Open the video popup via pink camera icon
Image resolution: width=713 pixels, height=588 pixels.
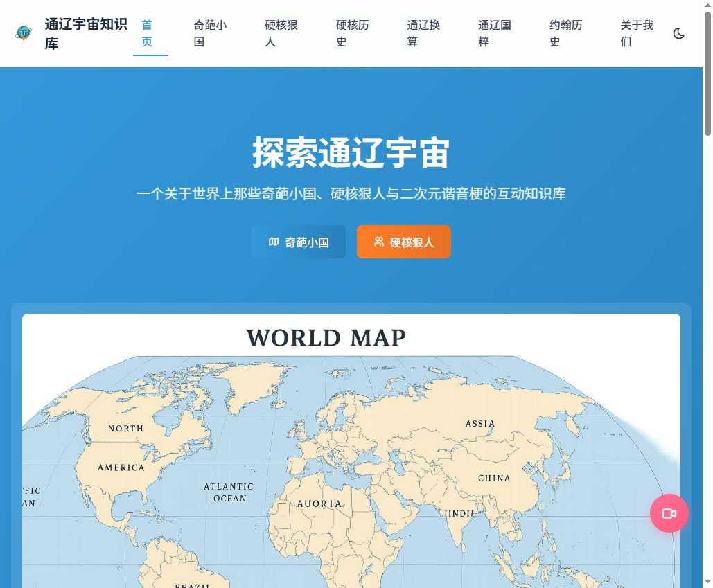pos(668,513)
